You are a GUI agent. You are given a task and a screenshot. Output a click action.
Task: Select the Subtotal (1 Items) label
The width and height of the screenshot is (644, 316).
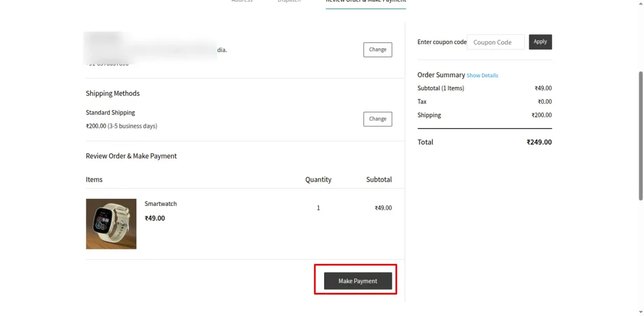(441, 88)
